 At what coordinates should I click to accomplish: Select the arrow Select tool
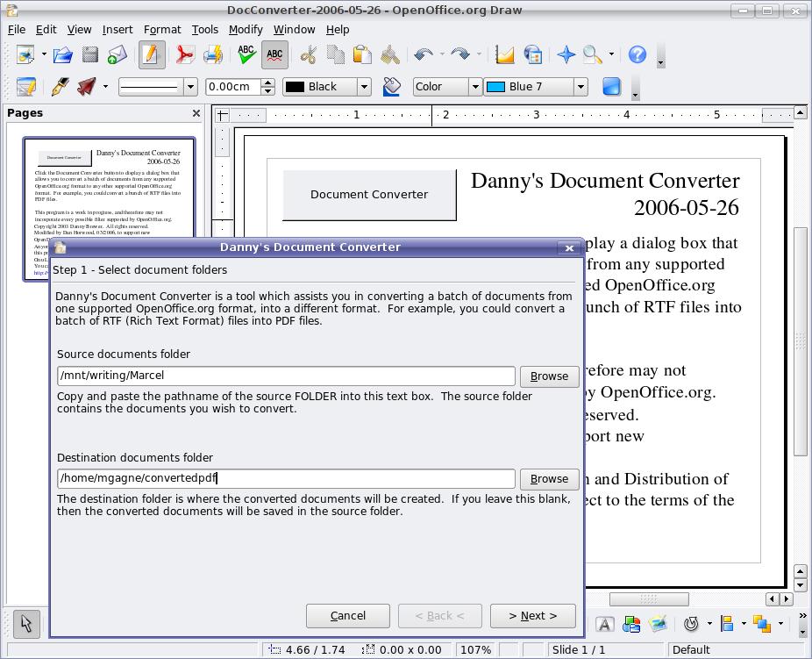(26, 623)
